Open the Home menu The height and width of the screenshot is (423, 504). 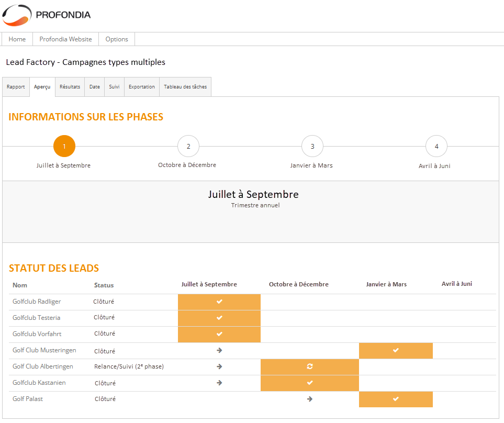(x=17, y=39)
